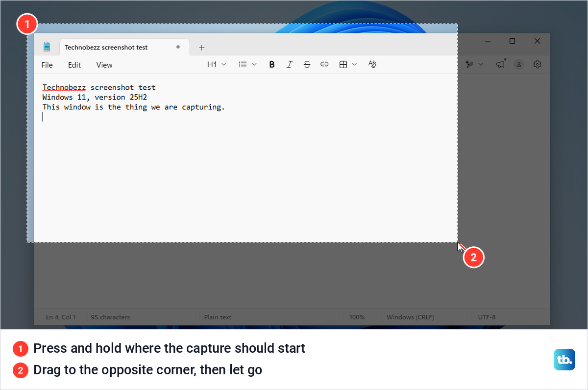The height and width of the screenshot is (390, 588).
Task: Add a new Notepad tab with plus
Action: click(201, 48)
